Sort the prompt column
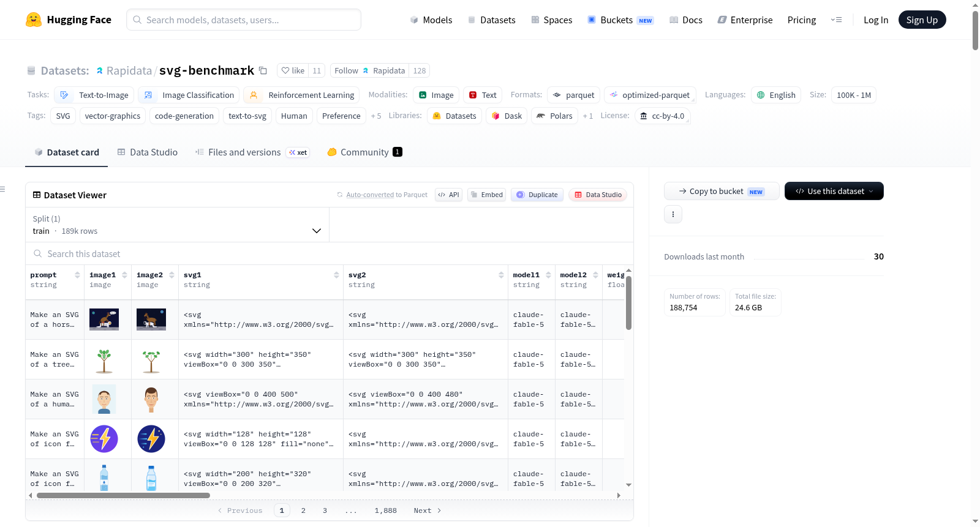The height and width of the screenshot is (527, 980). pos(77,275)
